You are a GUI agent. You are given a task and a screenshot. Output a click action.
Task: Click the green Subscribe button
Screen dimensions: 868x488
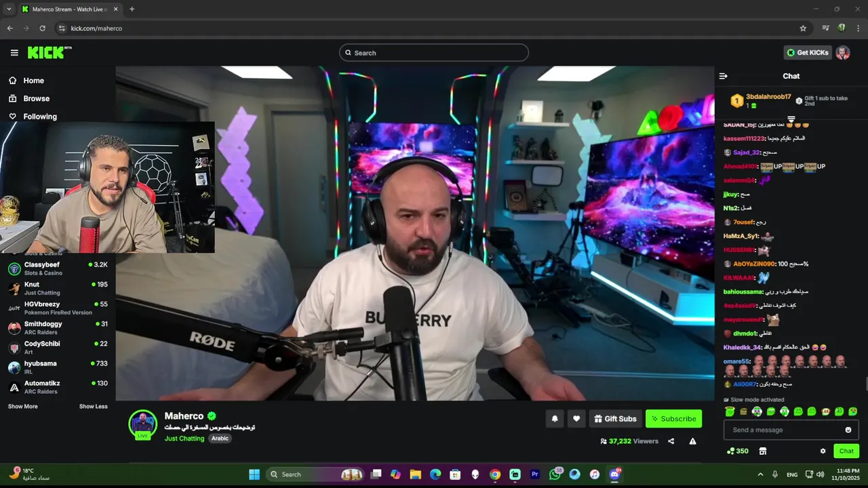[x=673, y=419]
